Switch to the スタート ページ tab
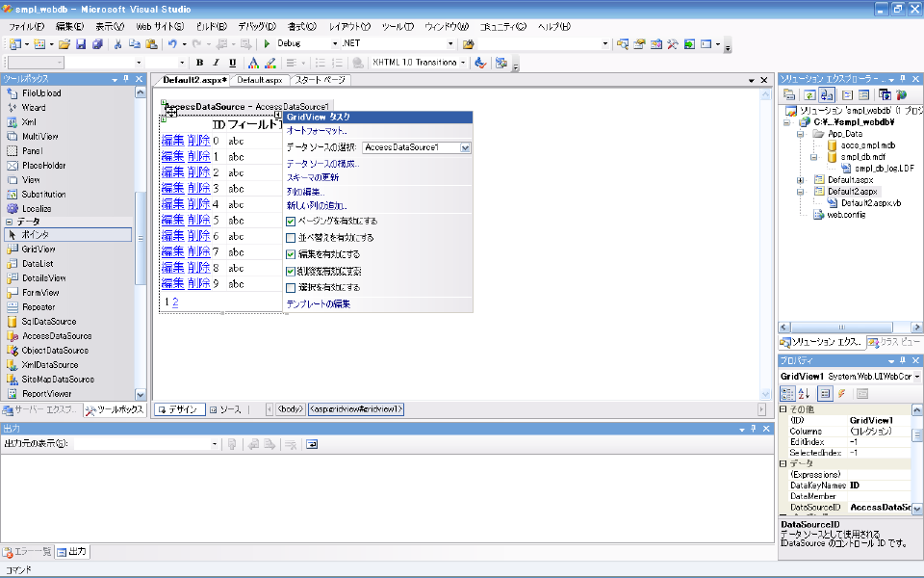Image resolution: width=924 pixels, height=578 pixels. coord(320,80)
